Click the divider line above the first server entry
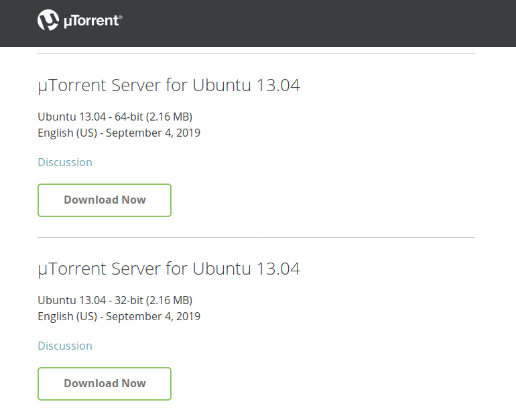This screenshot has width=516, height=420. [x=256, y=53]
